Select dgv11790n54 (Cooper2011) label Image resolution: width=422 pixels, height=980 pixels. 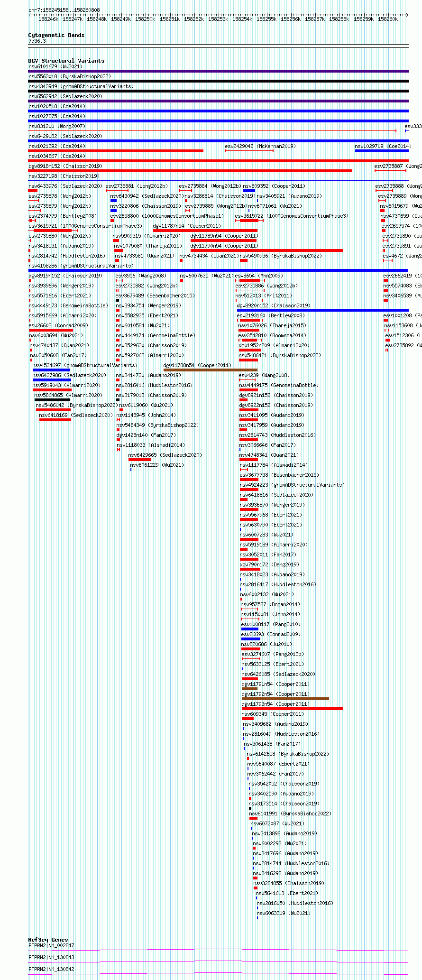point(224,246)
